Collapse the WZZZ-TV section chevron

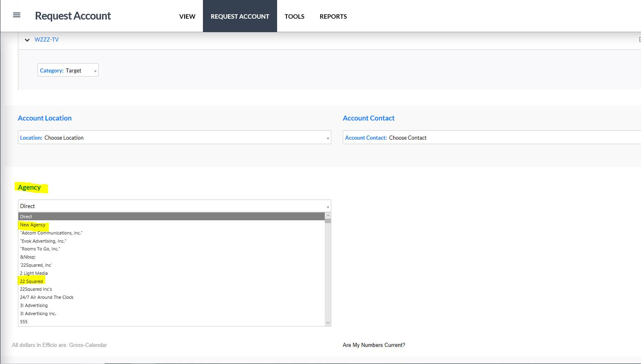point(27,40)
